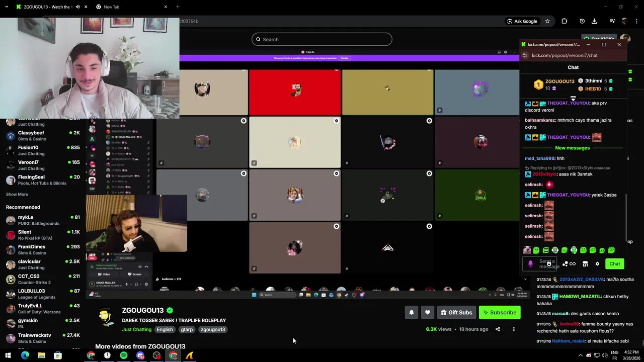Screen dimensions: 644x362
Task: Subscribe to the ZGOUGOU13 channel
Action: tap(500, 312)
